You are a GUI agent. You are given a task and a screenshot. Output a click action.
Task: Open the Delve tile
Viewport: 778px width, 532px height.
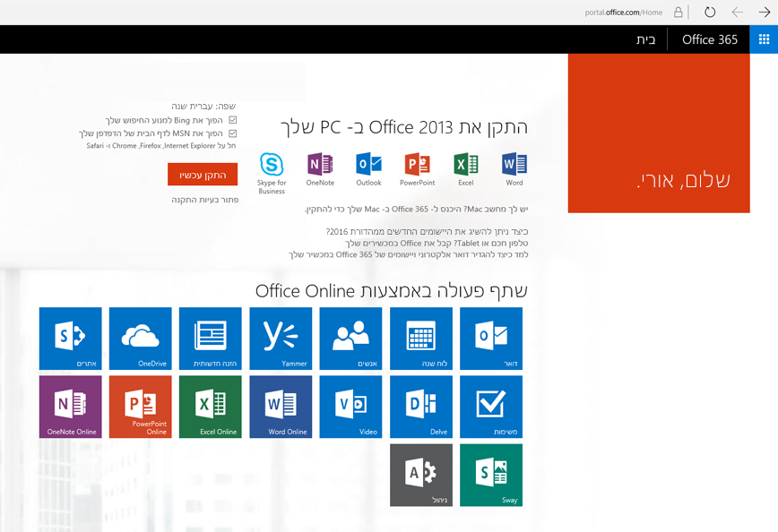421,407
